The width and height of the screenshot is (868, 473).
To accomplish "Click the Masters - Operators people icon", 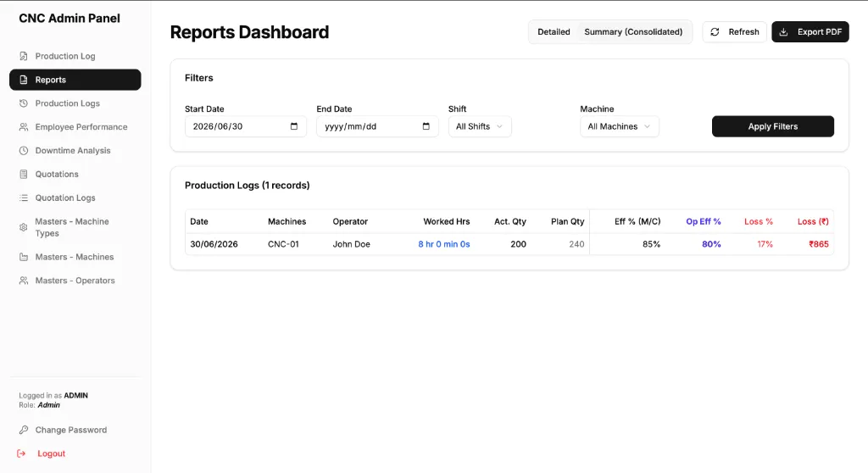I will click(x=23, y=281).
